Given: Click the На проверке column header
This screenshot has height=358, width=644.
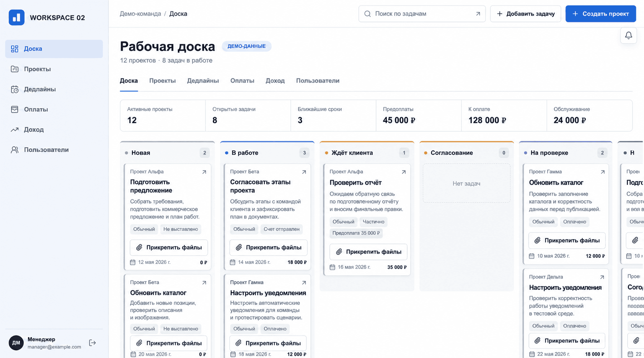Looking at the screenshot, I should (x=566, y=153).
